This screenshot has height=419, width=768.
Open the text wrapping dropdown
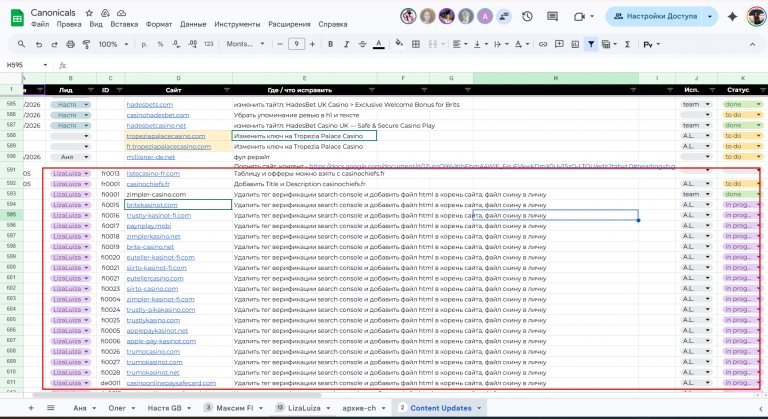[x=501, y=44]
